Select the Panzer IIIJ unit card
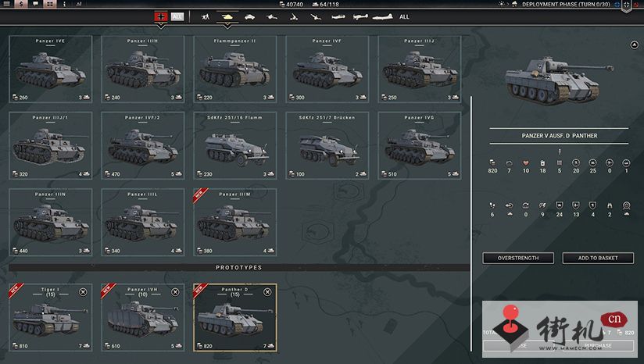This screenshot has height=364, width=644. (420, 69)
